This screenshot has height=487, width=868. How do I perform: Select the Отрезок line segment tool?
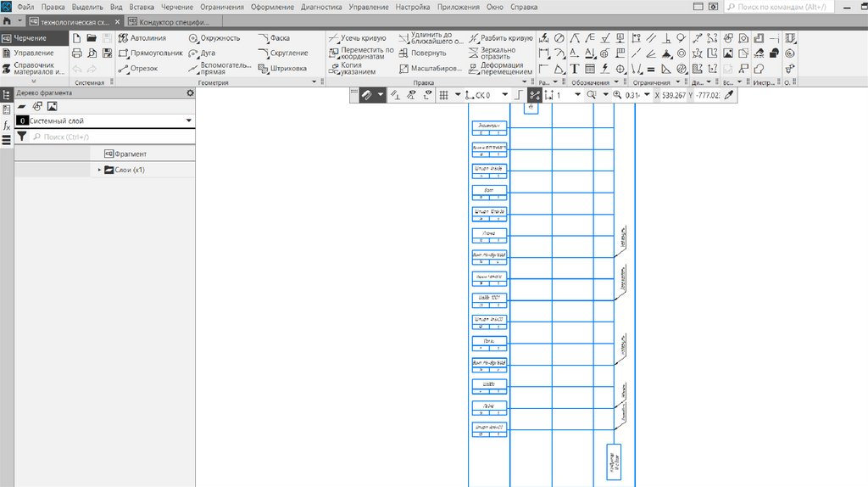[x=138, y=69]
